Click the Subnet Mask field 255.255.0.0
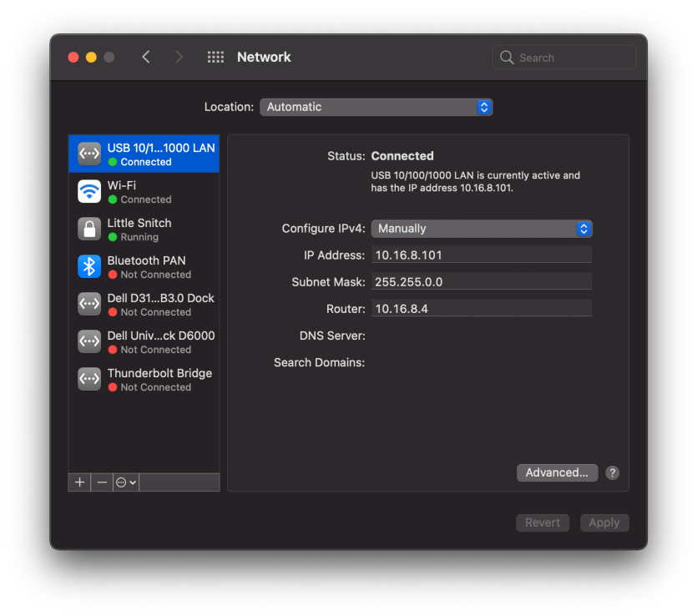 coord(482,281)
